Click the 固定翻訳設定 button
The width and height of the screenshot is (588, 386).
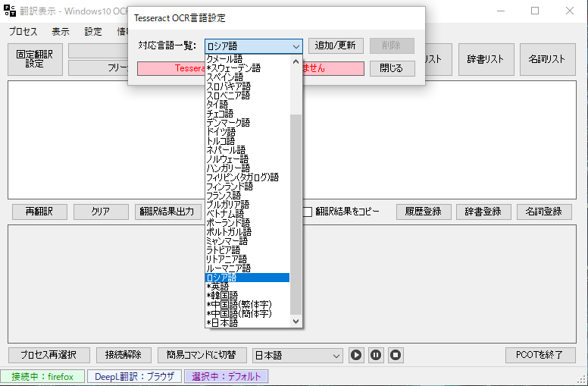coord(35,59)
